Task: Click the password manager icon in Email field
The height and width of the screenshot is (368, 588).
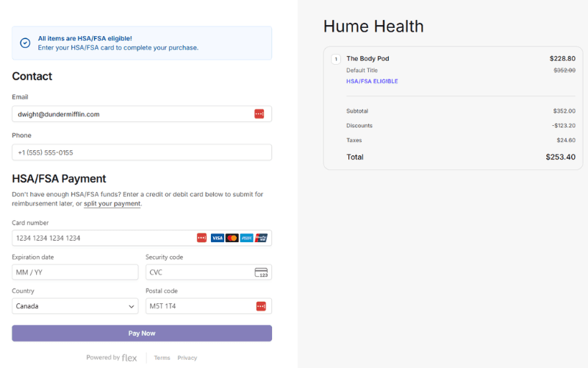Action: (x=259, y=114)
